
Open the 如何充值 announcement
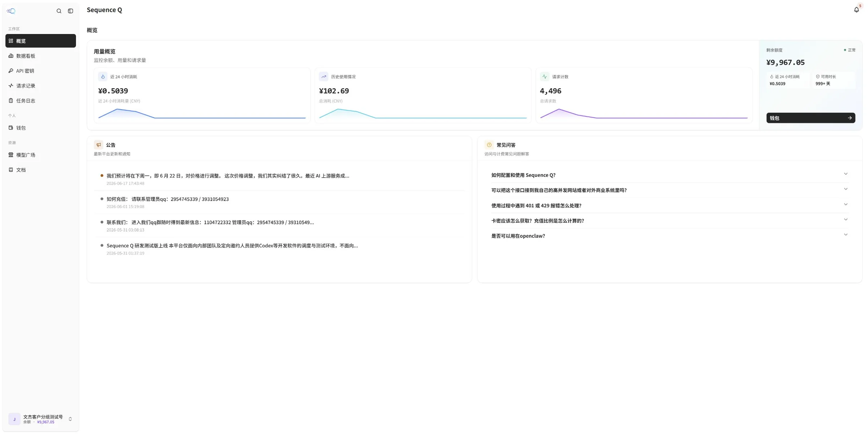pyautogui.click(x=279, y=202)
